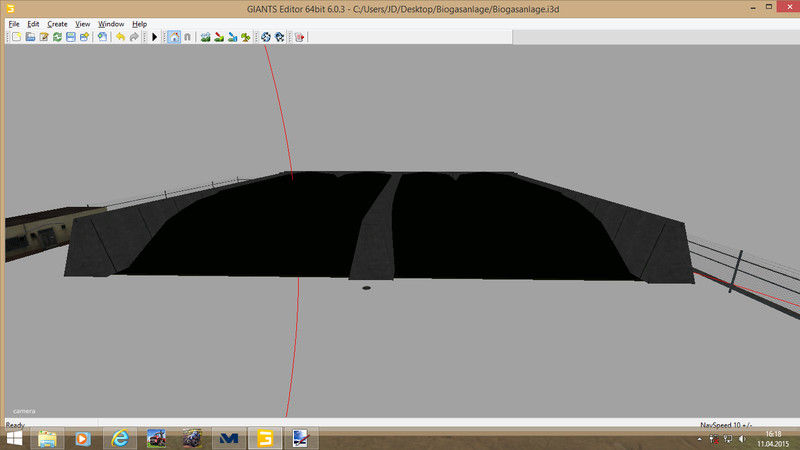Click the green reload arrows icon
Image resolution: width=800 pixels, height=450 pixels.
coord(58,37)
